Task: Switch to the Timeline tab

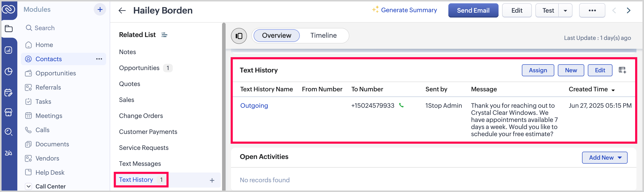Action: pos(323,35)
